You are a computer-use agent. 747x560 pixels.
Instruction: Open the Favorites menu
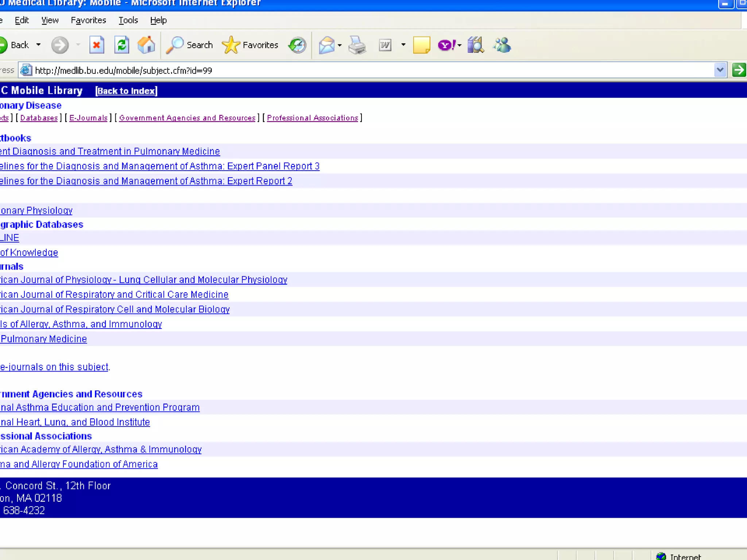pyautogui.click(x=88, y=20)
